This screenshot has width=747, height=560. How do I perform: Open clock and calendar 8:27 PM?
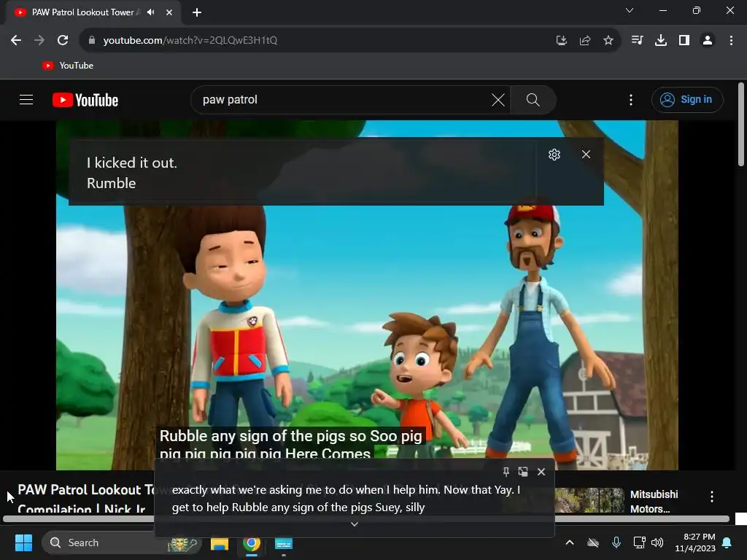pyautogui.click(x=694, y=542)
